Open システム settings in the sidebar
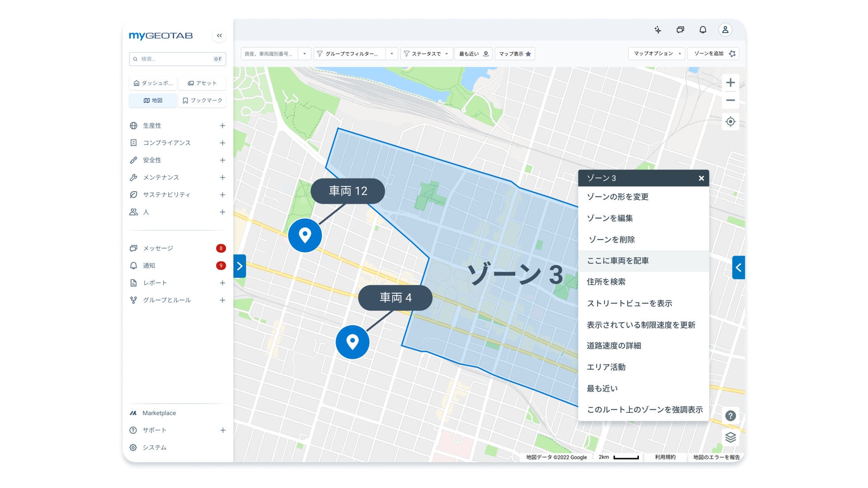This screenshot has width=868, height=488. click(155, 447)
